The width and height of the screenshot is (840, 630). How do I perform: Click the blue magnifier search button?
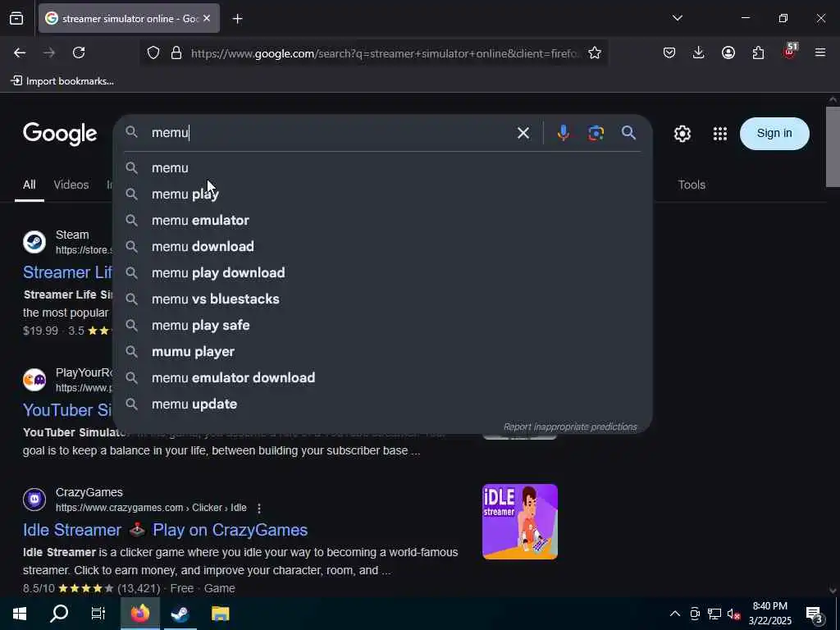(x=628, y=133)
